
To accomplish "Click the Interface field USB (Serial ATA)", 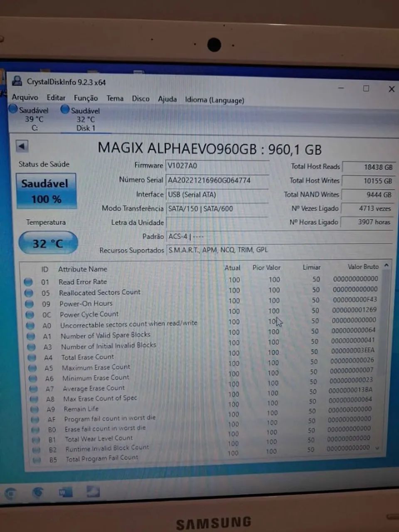I will pyautogui.click(x=217, y=195).
